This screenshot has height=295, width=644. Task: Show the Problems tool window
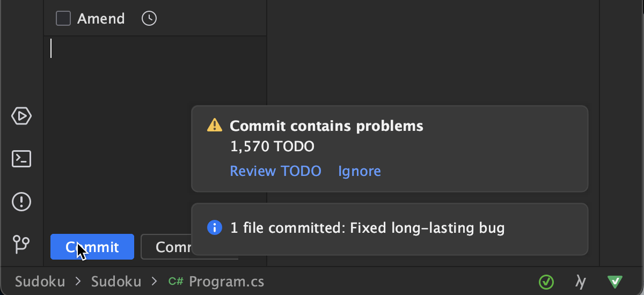point(22,202)
